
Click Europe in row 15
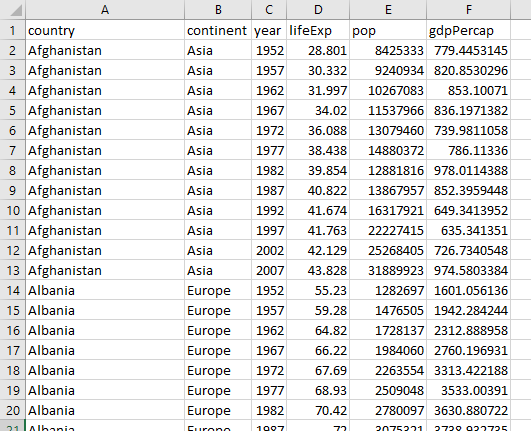click(218, 310)
